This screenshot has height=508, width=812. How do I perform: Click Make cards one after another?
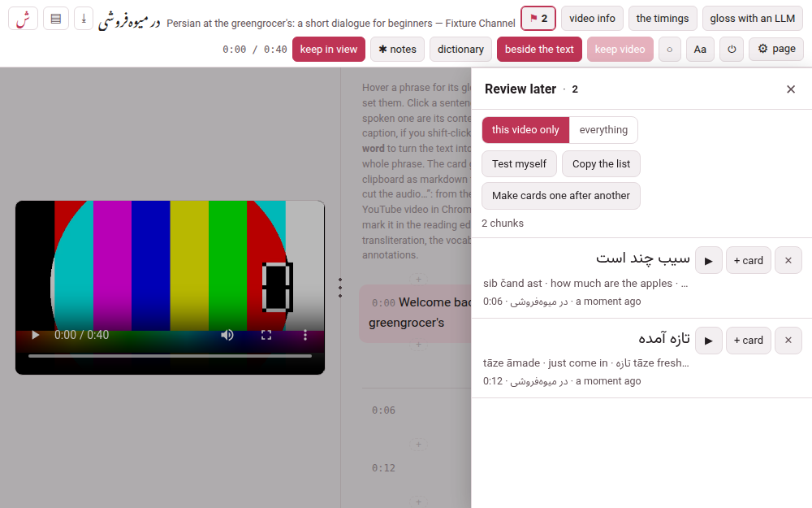[x=561, y=195]
